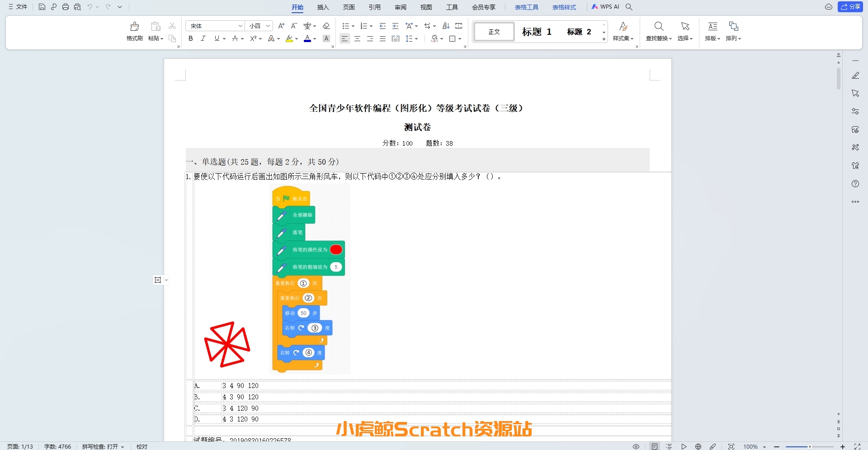Click the Print Preview icon
This screenshot has height=450, width=868.
77,7
